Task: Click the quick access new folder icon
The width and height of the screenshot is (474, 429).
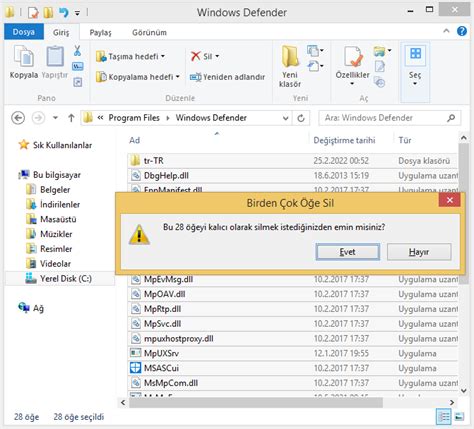Action: point(48,13)
